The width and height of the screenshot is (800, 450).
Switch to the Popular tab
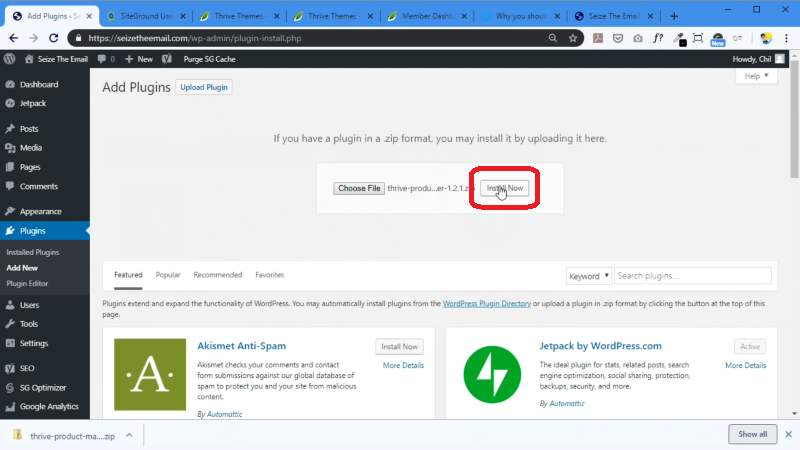point(168,275)
